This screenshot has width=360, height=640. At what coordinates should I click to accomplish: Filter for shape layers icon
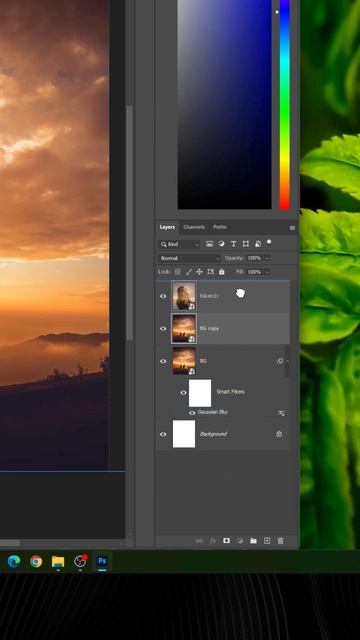click(x=246, y=244)
